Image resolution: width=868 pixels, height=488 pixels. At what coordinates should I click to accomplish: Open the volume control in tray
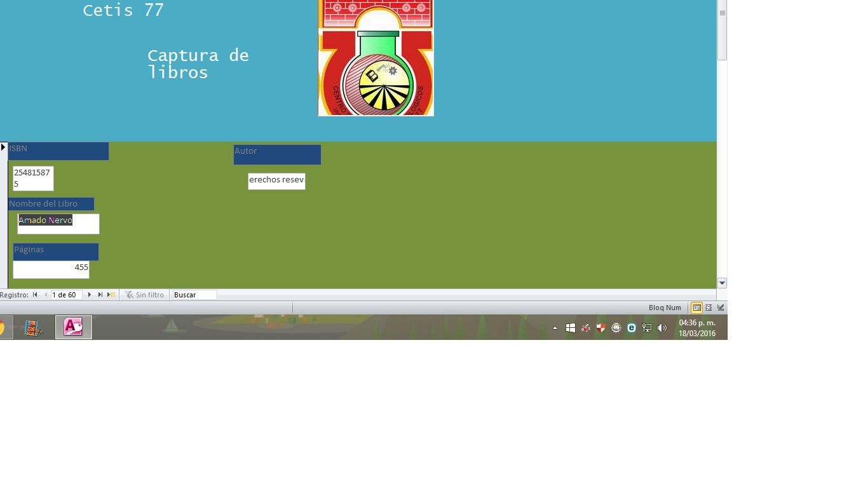(x=662, y=328)
